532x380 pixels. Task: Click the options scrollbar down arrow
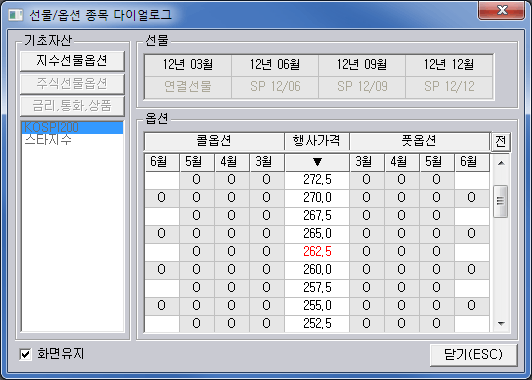coord(501,324)
